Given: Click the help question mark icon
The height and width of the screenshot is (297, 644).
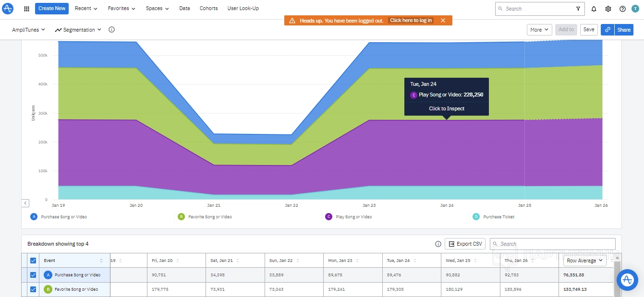Looking at the screenshot, I should point(622,9).
